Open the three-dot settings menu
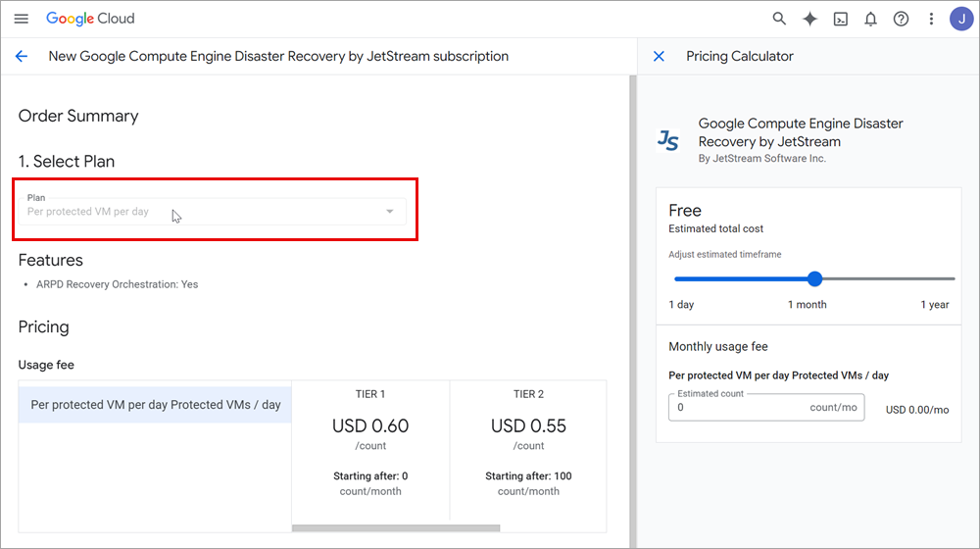The height and width of the screenshot is (549, 980). [x=931, y=19]
